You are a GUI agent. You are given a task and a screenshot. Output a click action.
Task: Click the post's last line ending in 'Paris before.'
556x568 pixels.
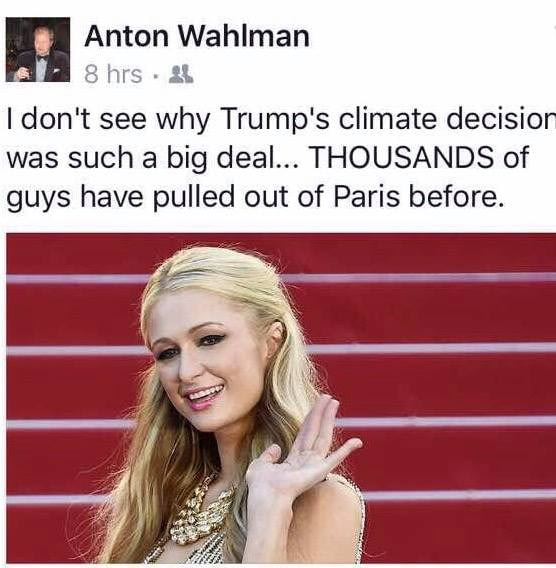[255, 198]
